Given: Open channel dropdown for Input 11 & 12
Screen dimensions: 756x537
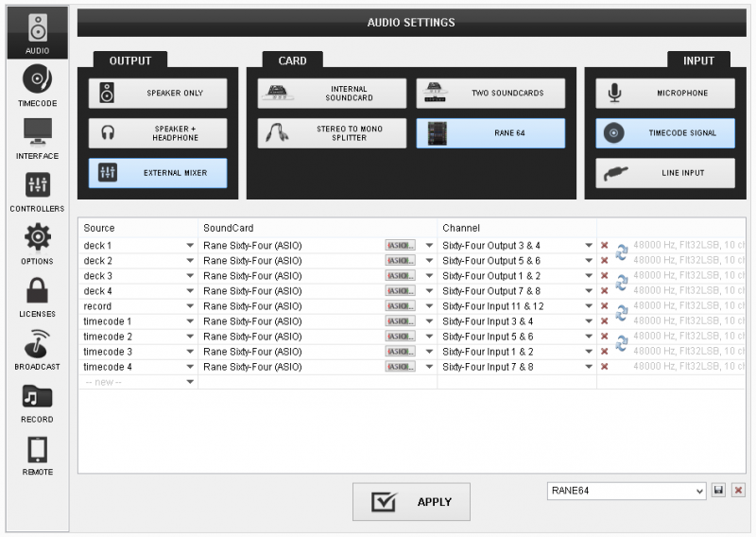Looking at the screenshot, I should (589, 306).
